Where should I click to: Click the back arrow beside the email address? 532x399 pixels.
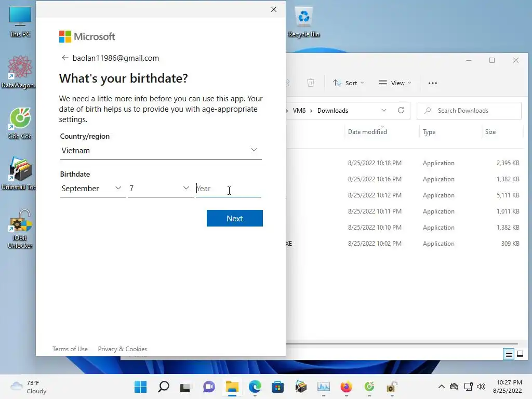(x=65, y=58)
